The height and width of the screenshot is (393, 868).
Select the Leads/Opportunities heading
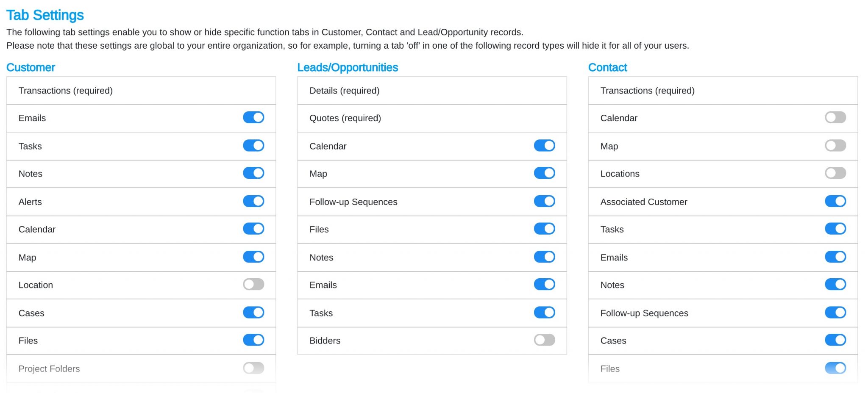point(348,67)
